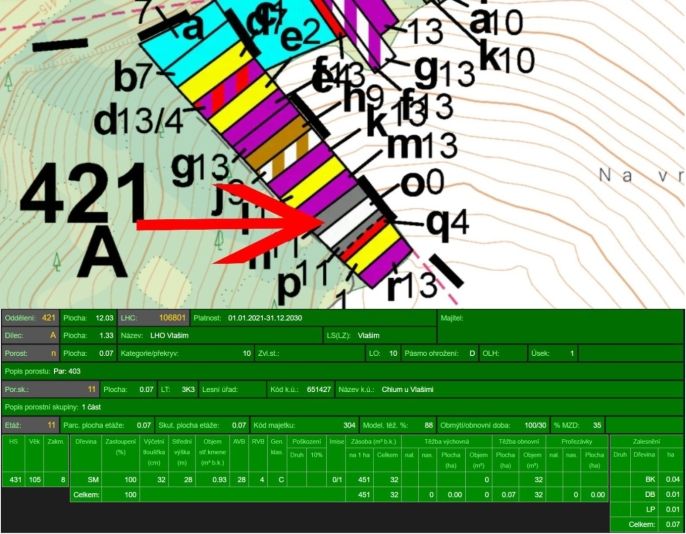Select the Věk value 105
The image size is (686, 534).
coord(35,479)
